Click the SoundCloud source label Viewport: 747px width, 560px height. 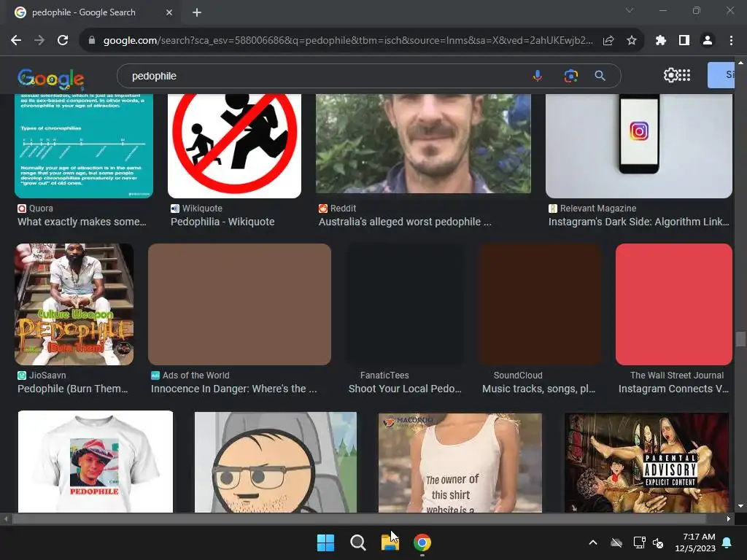pyautogui.click(x=518, y=376)
